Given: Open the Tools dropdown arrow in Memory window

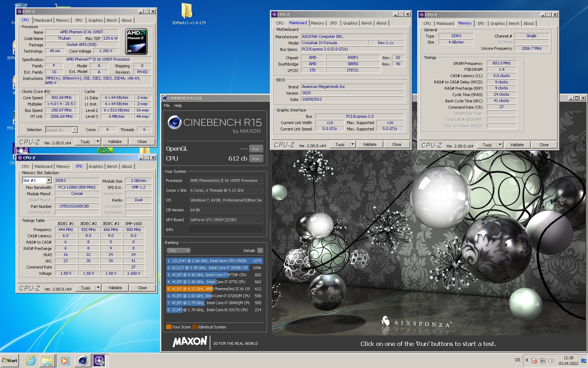Looking at the screenshot, I should click(500, 145).
